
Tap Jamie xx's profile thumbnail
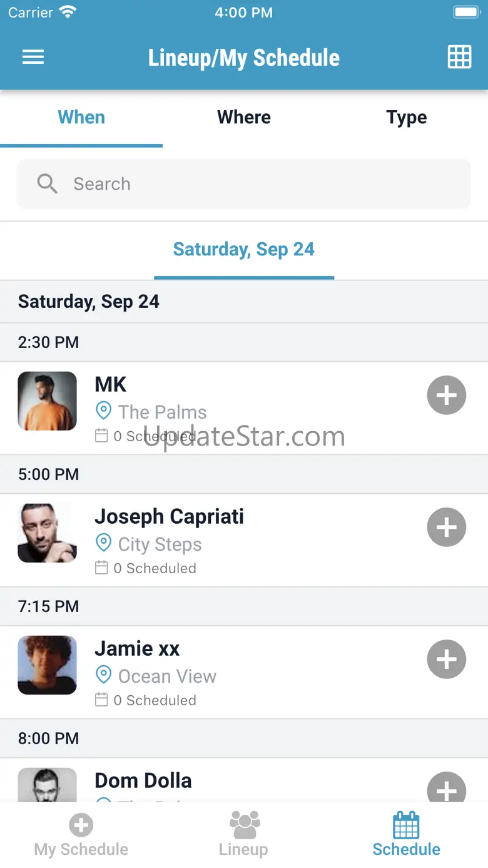click(x=48, y=665)
